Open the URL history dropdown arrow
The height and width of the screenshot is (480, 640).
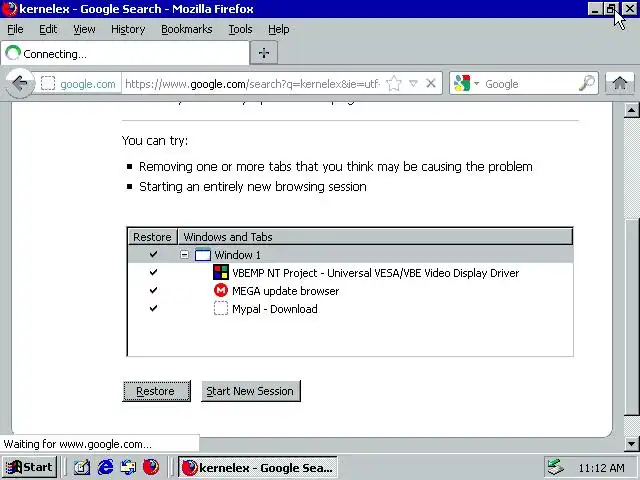pos(413,83)
